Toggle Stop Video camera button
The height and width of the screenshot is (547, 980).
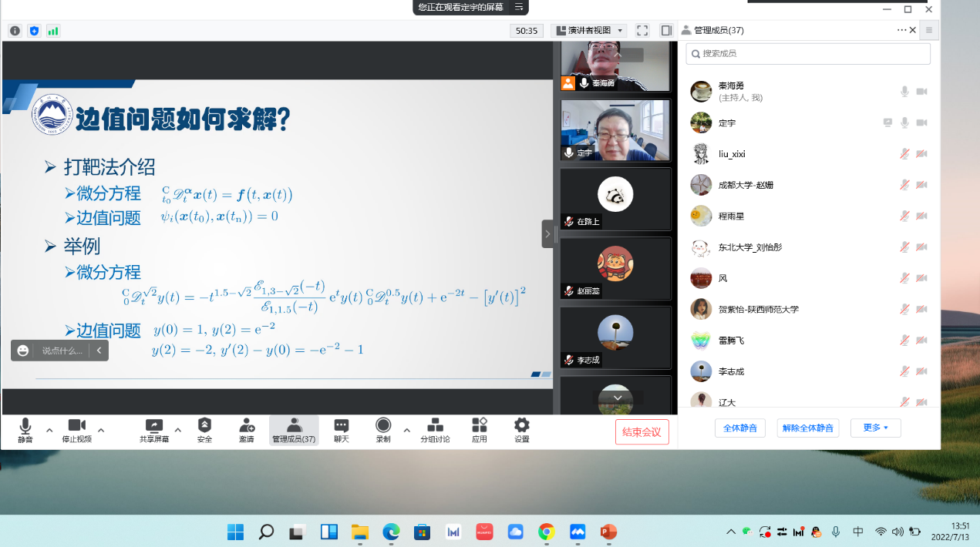click(77, 426)
